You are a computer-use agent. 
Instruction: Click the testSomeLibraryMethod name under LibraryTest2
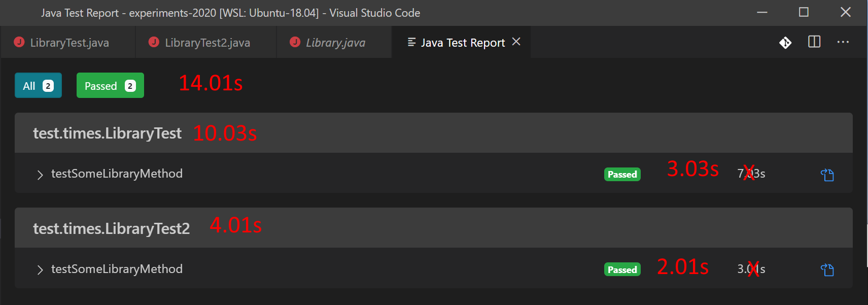coord(117,269)
